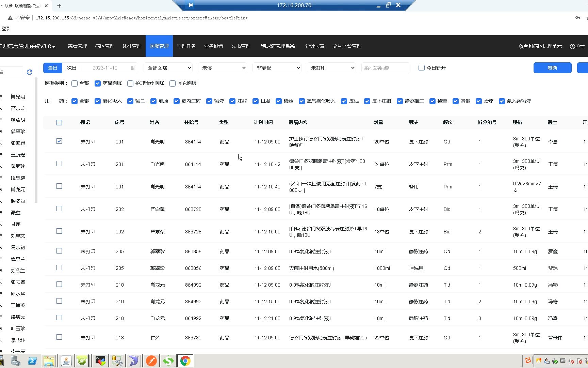The width and height of the screenshot is (588, 368).
Task: Click the browser address bar URL
Action: point(142,18)
